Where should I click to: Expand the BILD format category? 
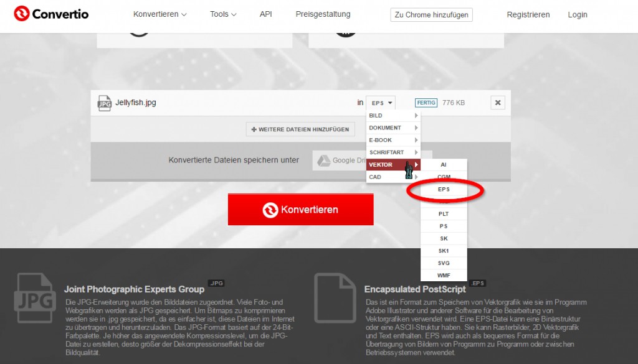click(x=393, y=116)
